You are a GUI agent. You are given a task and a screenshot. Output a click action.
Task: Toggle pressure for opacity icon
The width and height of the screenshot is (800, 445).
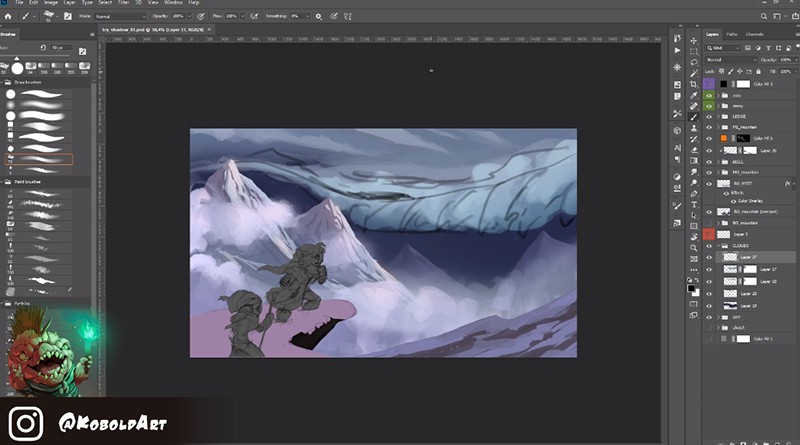tap(201, 16)
